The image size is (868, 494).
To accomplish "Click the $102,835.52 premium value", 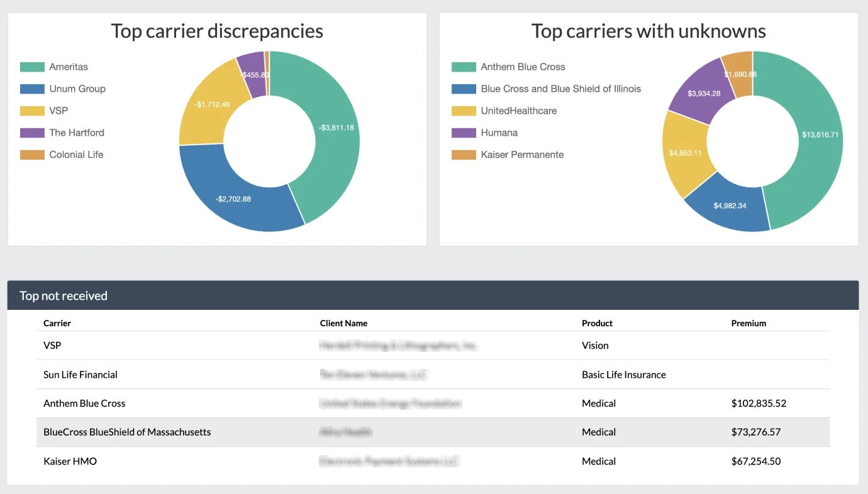I will [x=759, y=403].
